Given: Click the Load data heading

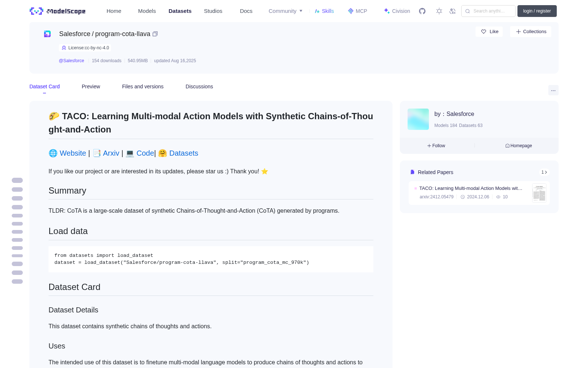Looking at the screenshot, I should tap(68, 231).
